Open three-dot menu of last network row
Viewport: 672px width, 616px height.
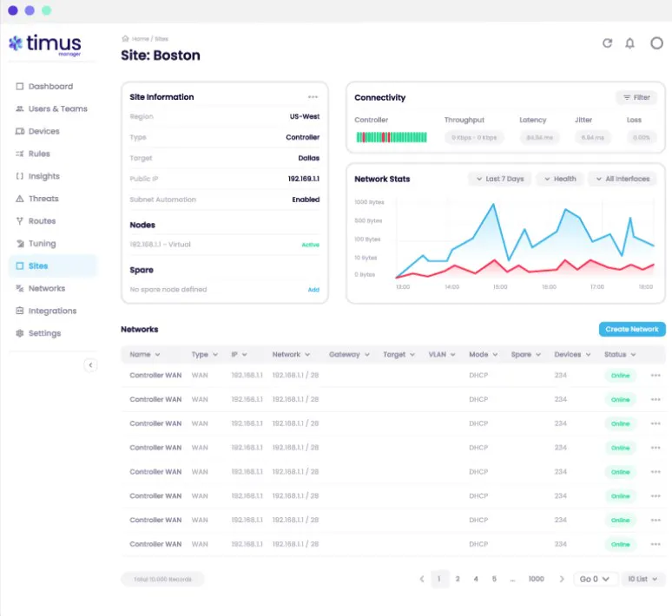656,544
